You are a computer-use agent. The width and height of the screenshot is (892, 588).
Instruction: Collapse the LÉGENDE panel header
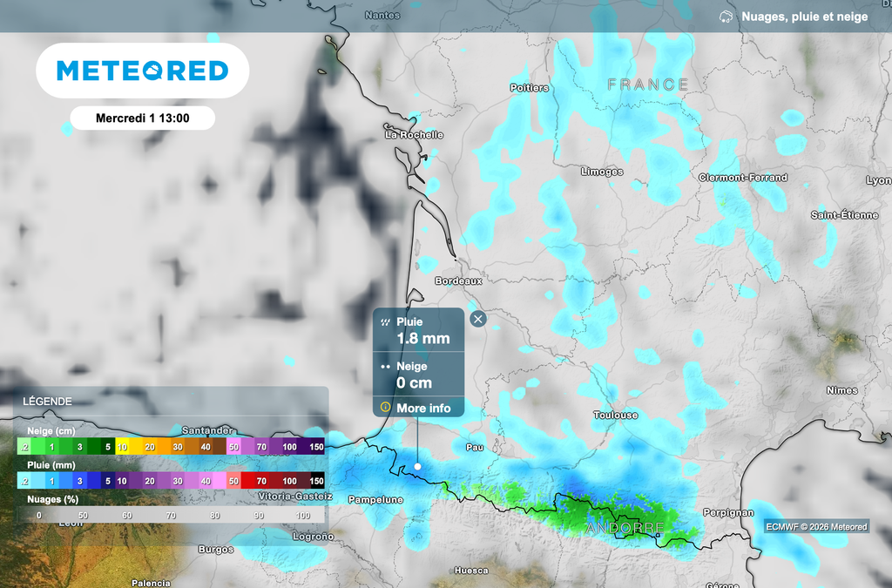pyautogui.click(x=48, y=402)
